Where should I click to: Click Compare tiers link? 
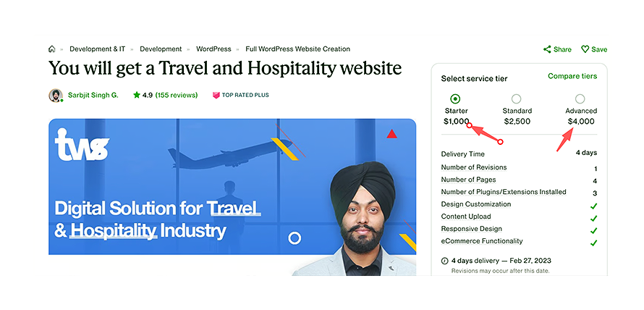click(x=572, y=76)
